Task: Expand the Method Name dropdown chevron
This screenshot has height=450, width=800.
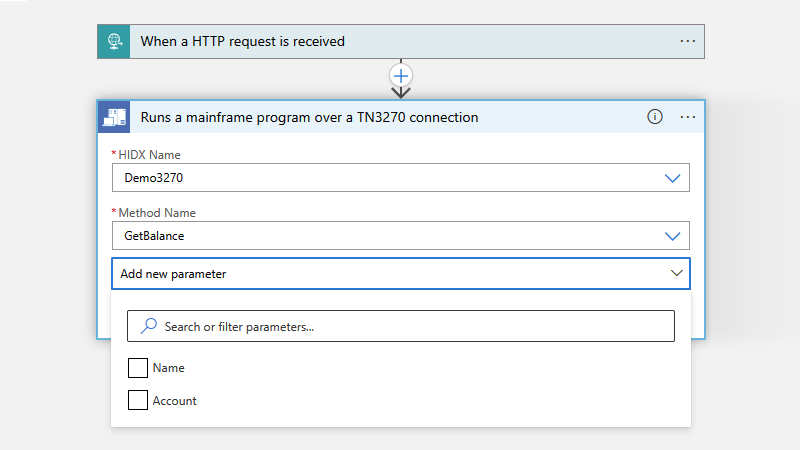Action: 672,236
